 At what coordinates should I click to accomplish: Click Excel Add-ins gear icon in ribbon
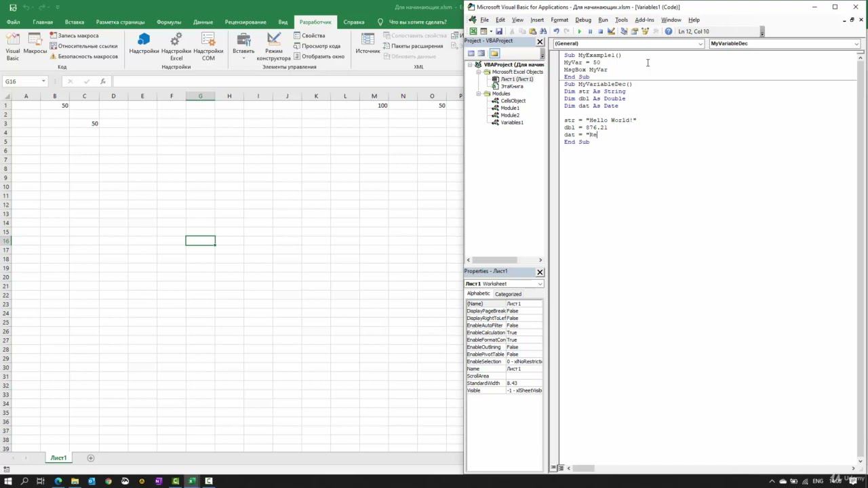pyautogui.click(x=176, y=46)
